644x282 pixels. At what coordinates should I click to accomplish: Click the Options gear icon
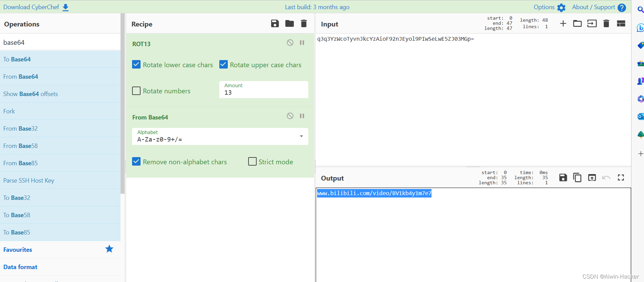562,7
